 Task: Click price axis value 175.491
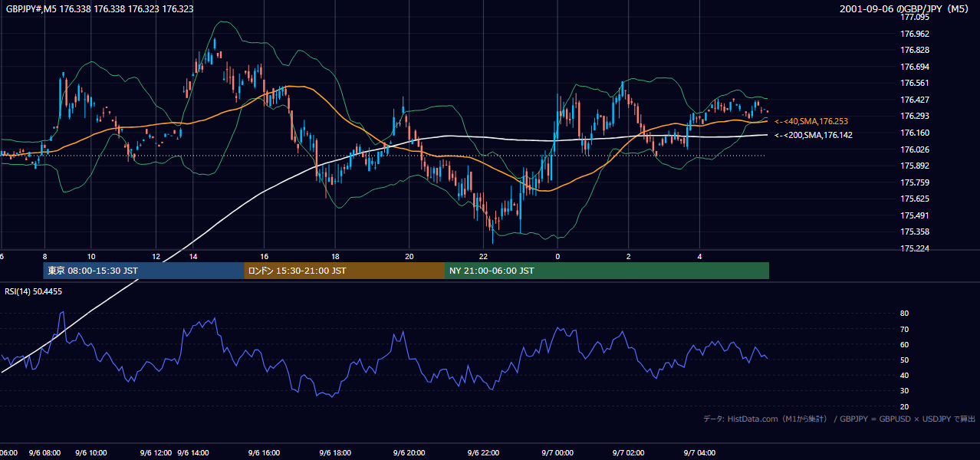[x=914, y=215]
